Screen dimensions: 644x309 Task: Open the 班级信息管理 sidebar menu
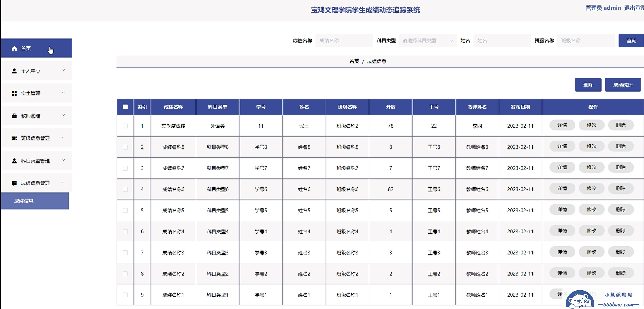(x=37, y=138)
